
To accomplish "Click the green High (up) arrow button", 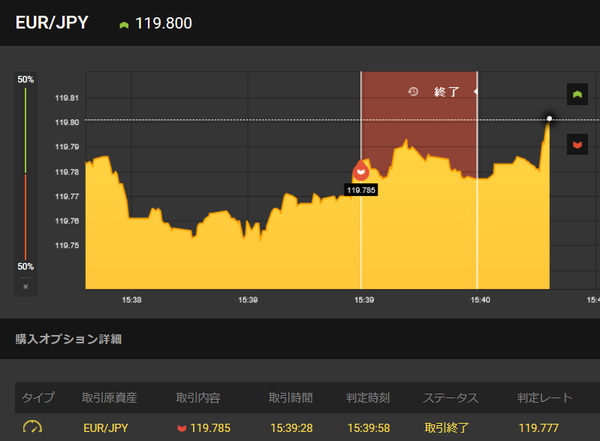I will coord(577,94).
